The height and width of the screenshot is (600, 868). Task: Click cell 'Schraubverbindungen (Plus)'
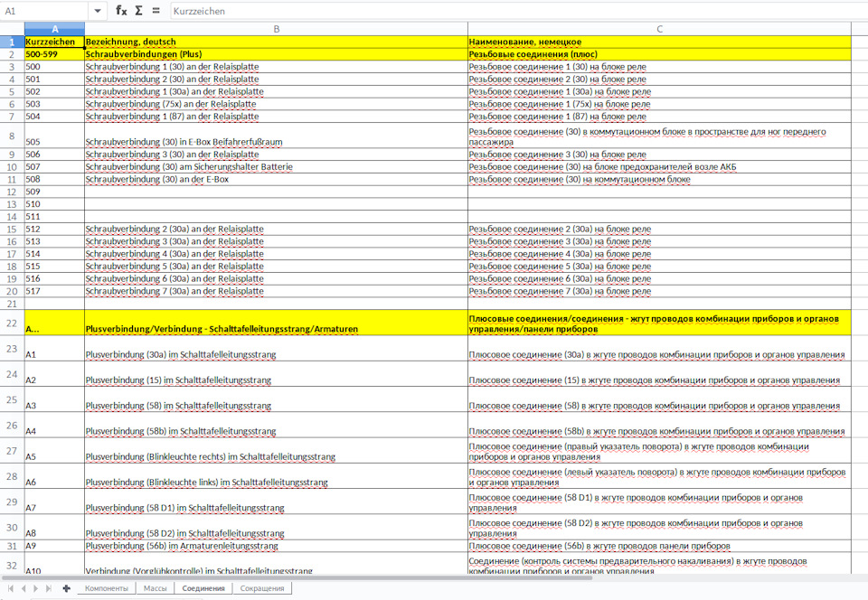pyautogui.click(x=276, y=54)
